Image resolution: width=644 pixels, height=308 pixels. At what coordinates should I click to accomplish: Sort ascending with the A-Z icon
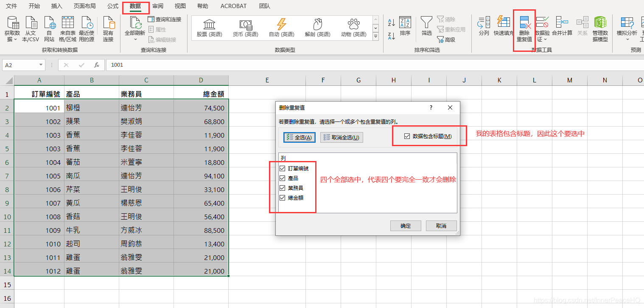(x=391, y=23)
